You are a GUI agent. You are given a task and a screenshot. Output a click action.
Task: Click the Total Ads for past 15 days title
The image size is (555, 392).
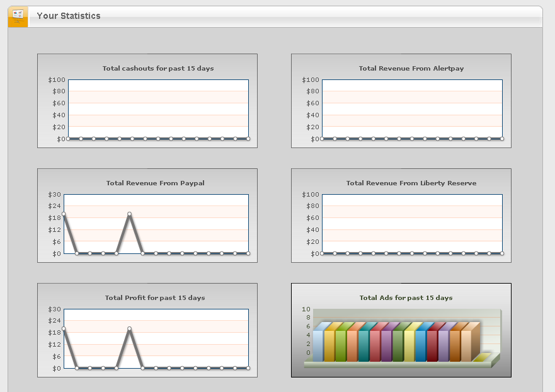(406, 298)
